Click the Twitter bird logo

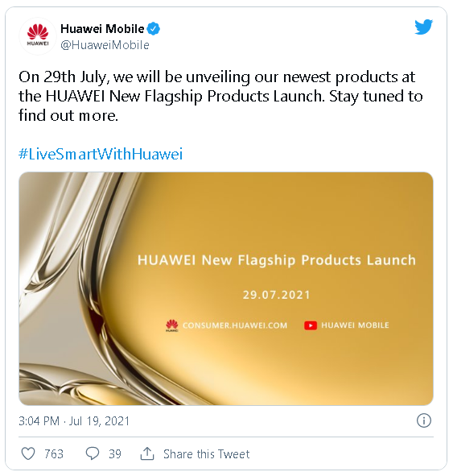423,27
